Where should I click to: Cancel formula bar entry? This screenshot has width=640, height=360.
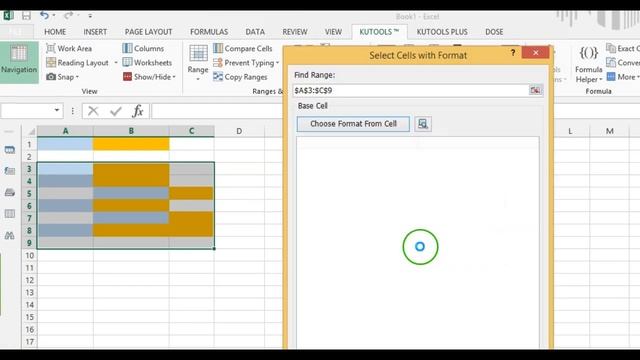click(x=93, y=111)
